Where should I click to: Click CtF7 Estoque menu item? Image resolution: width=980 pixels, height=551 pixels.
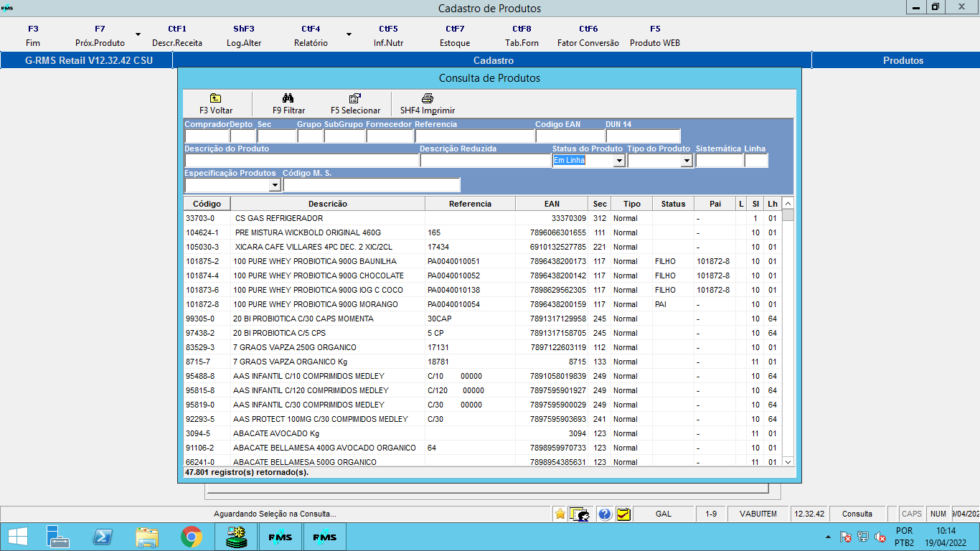(x=455, y=36)
